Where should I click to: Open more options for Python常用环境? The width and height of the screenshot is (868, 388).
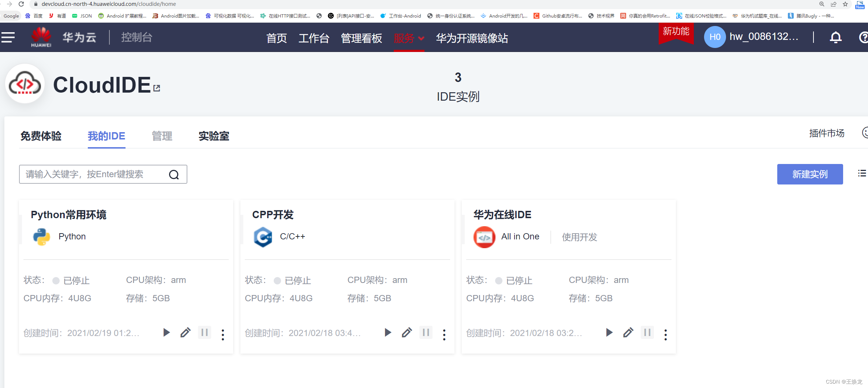tap(223, 334)
